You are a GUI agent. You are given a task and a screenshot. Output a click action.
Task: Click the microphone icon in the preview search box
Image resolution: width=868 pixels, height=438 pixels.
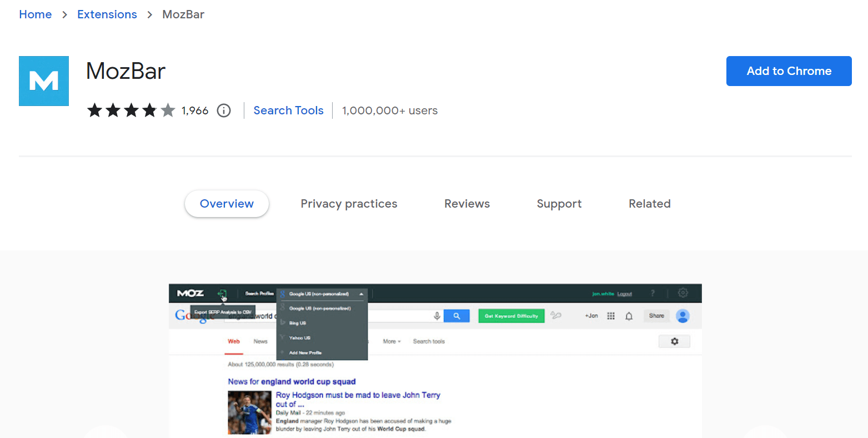coord(437,316)
